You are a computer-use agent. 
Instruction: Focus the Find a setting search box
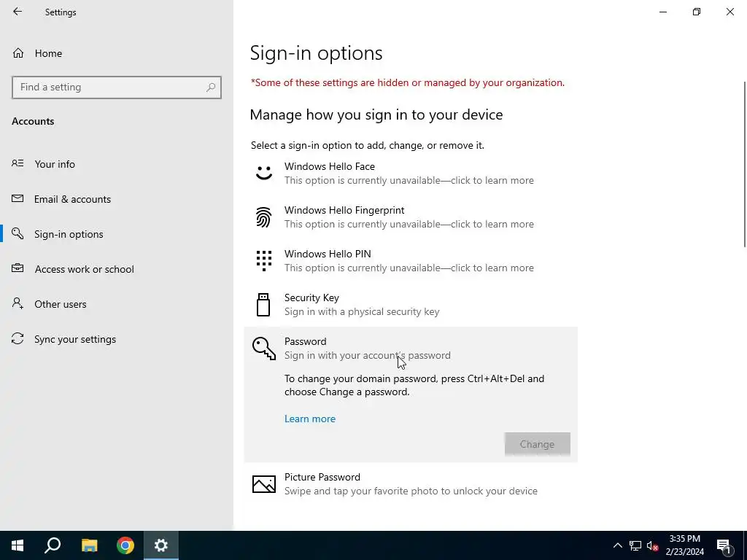(x=116, y=87)
